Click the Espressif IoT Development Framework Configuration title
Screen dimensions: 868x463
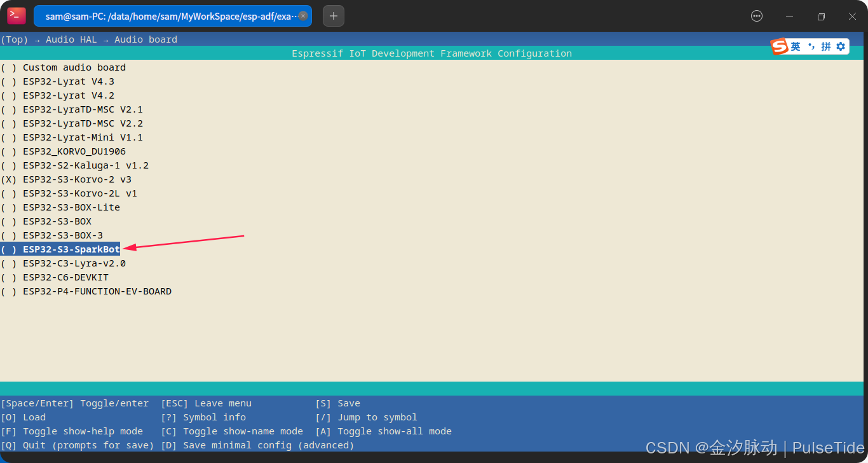pyautogui.click(x=431, y=53)
